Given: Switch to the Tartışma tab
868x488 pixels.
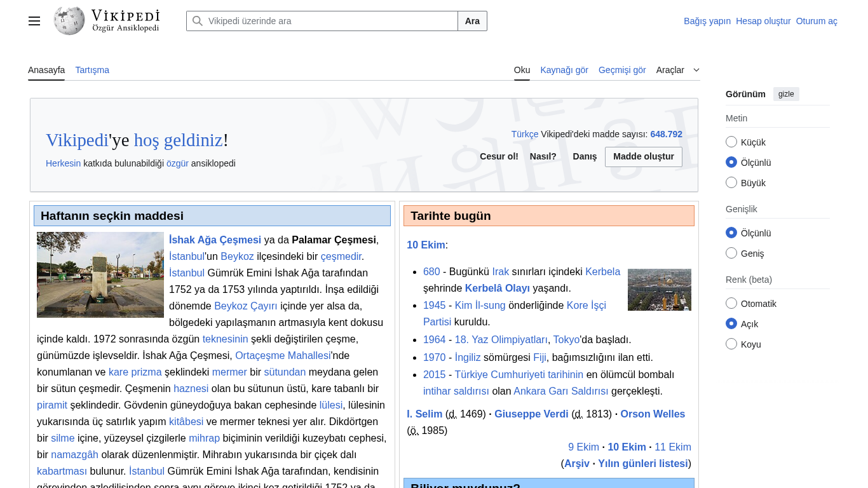Looking at the screenshot, I should [92, 70].
